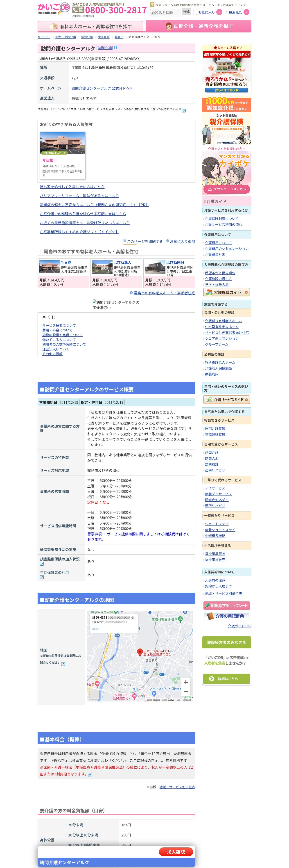Go to 訪問・通所介護 breadcrumb
Image resolution: width=289 pixels, height=868 pixels.
click(65, 37)
